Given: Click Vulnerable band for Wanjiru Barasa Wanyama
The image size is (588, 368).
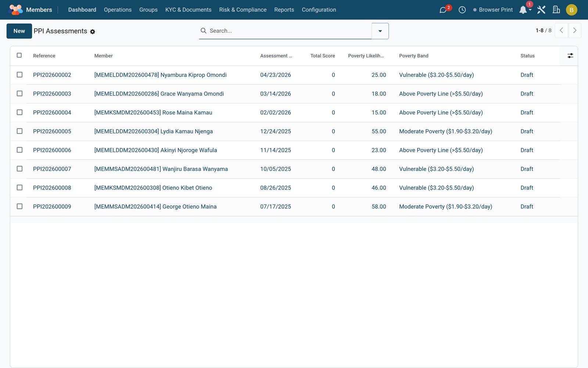Looking at the screenshot, I should pos(437,169).
